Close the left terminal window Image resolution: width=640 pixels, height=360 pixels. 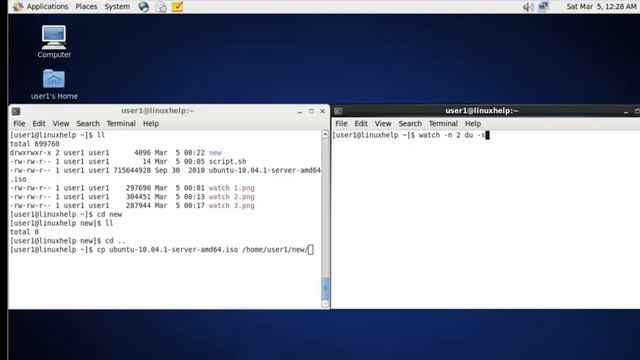pos(322,111)
